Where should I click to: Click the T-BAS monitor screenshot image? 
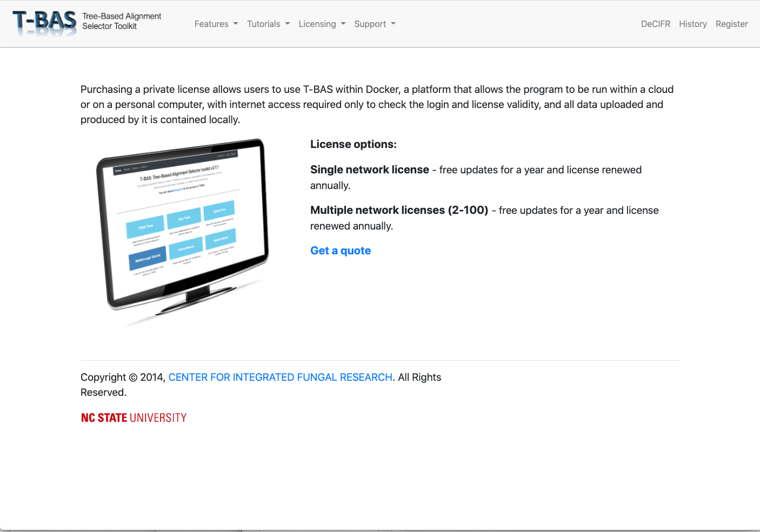click(x=183, y=232)
